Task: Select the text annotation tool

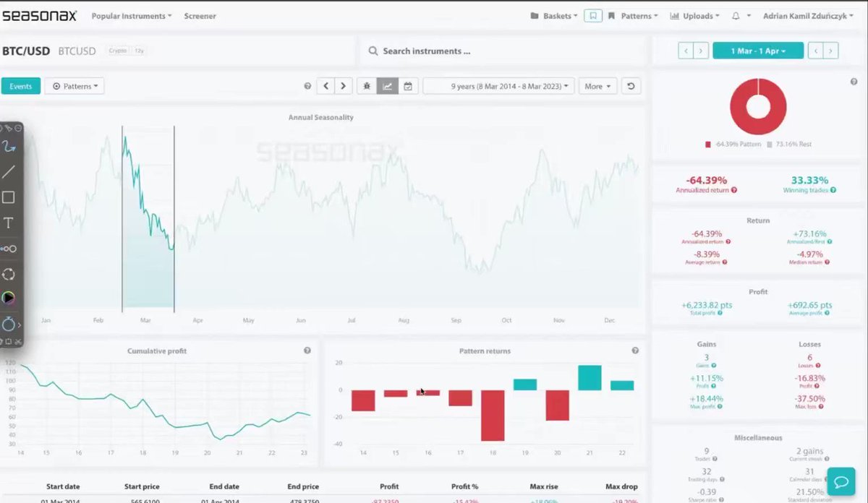Action: click(x=9, y=223)
